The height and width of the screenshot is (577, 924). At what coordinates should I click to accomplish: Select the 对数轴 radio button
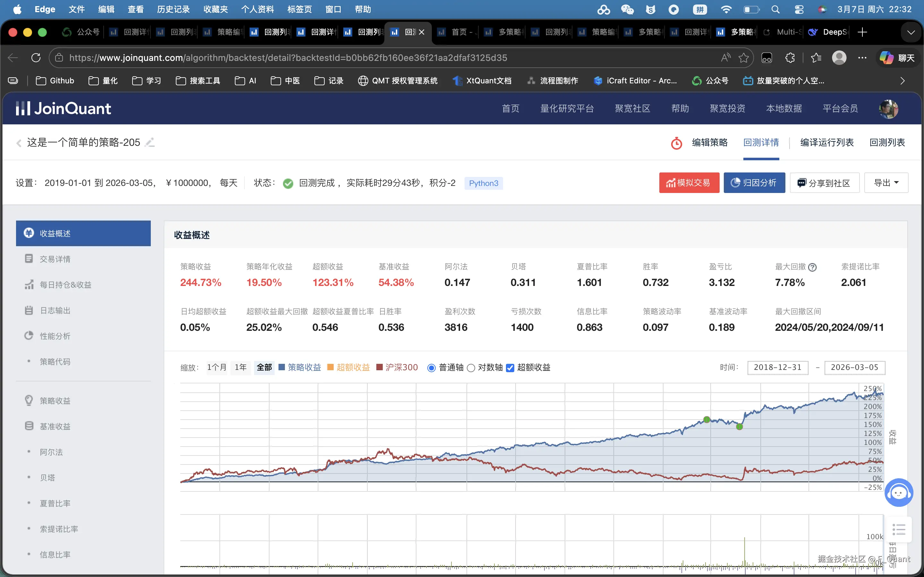click(x=471, y=368)
